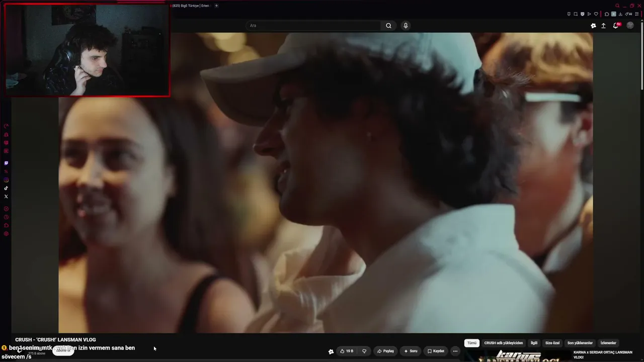Open the YouTube create/upload arrow icon

click(x=603, y=26)
